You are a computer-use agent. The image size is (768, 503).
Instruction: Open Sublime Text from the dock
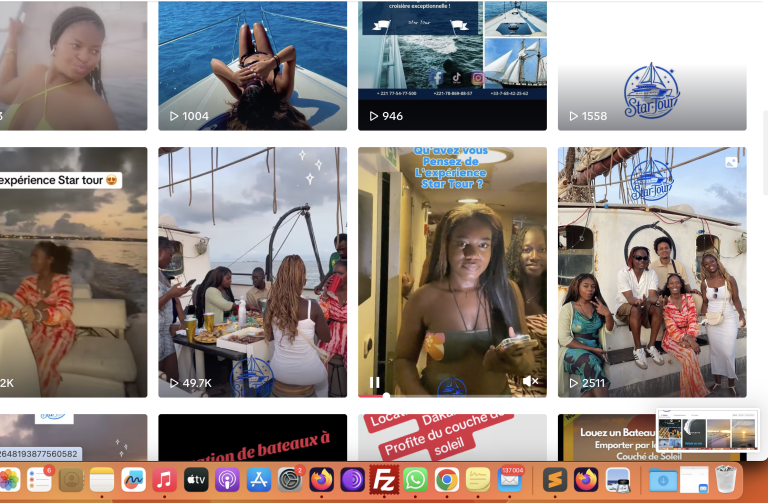pos(555,480)
